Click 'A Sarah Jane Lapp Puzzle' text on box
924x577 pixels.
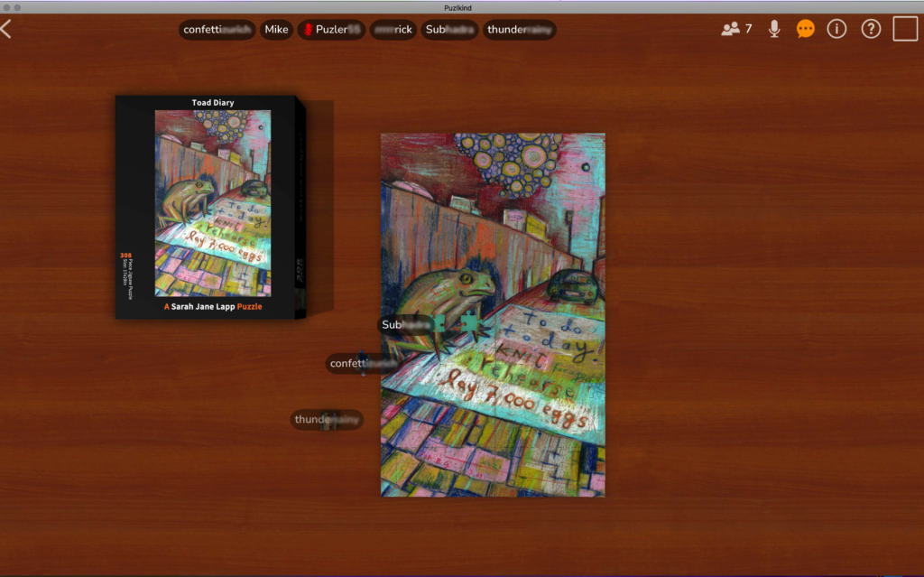[213, 307]
